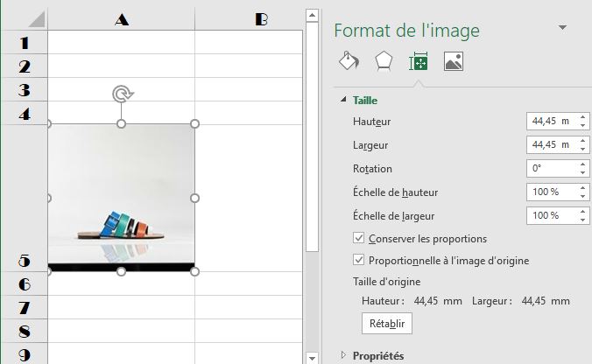Click the original Hauteur 44,45 mm value

pos(438,301)
